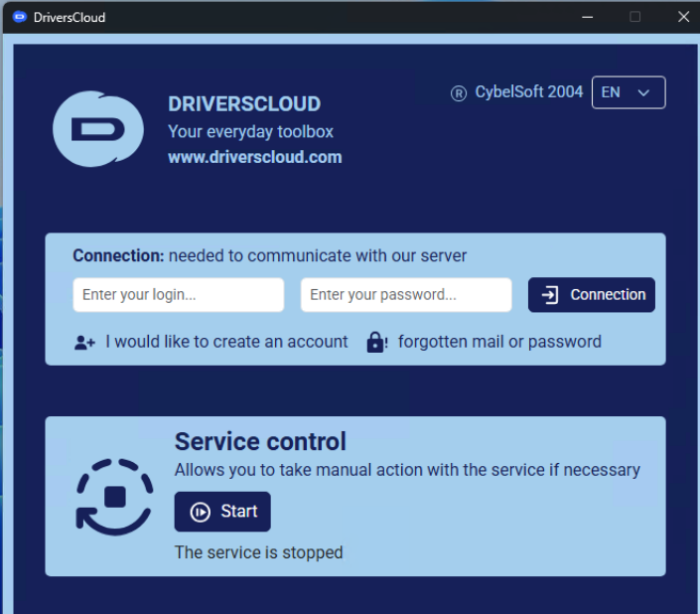Click 'The service is stopped' status text
This screenshot has height=614, width=700.
(258, 552)
